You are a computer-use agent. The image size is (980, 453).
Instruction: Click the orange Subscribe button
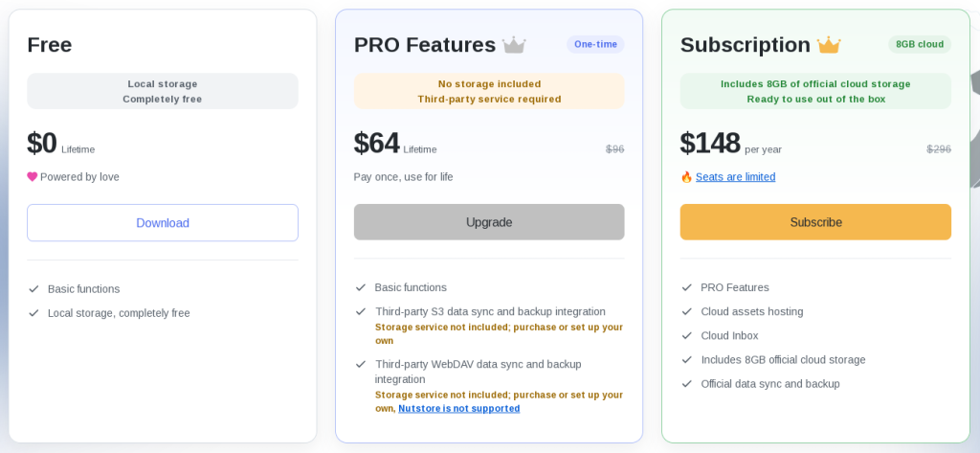[815, 222]
